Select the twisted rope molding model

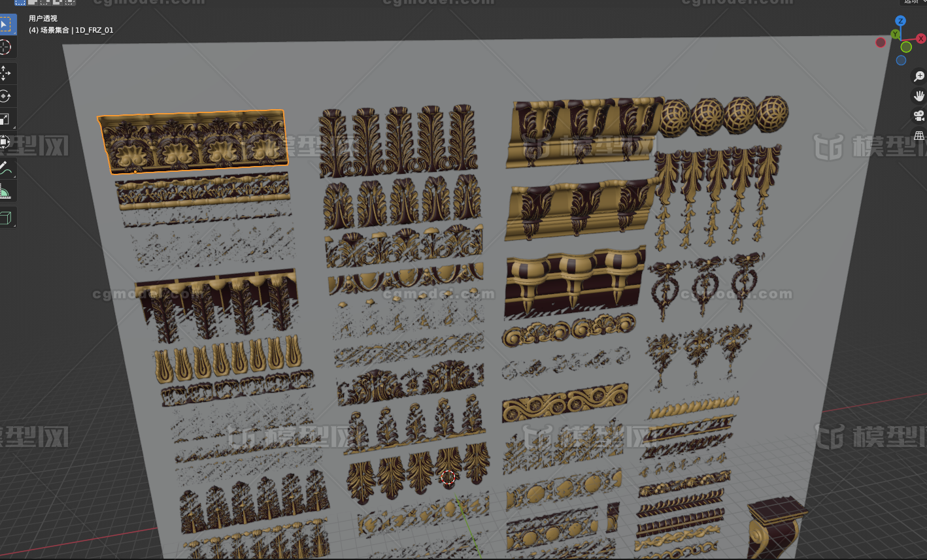point(694,406)
